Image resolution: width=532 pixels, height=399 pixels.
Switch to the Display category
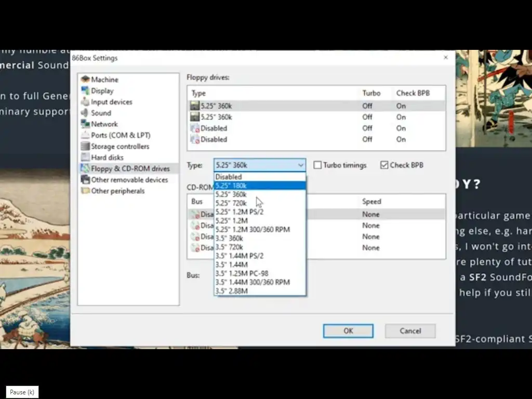(x=102, y=90)
